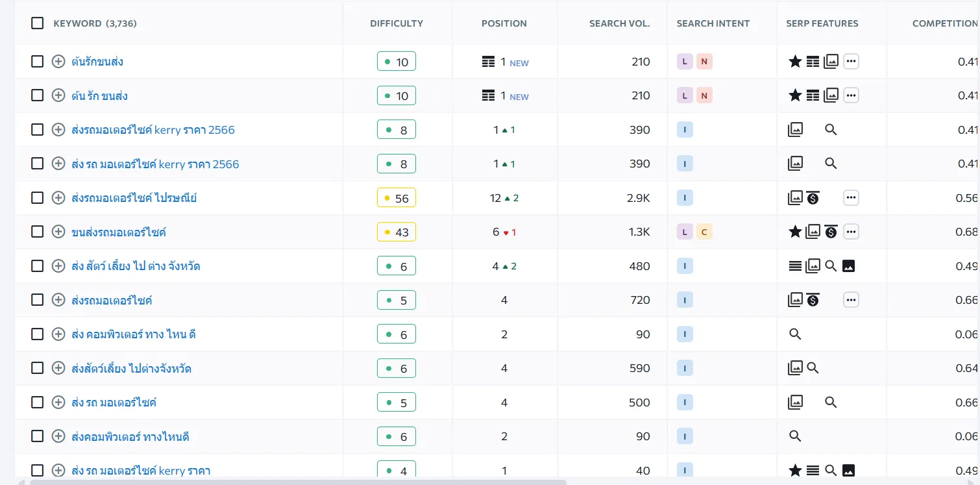This screenshot has width=980, height=485.
Task: Check the box for ส่งรถมอเตอร์ไซค์ ไปรษณีย์ row
Action: (x=38, y=198)
